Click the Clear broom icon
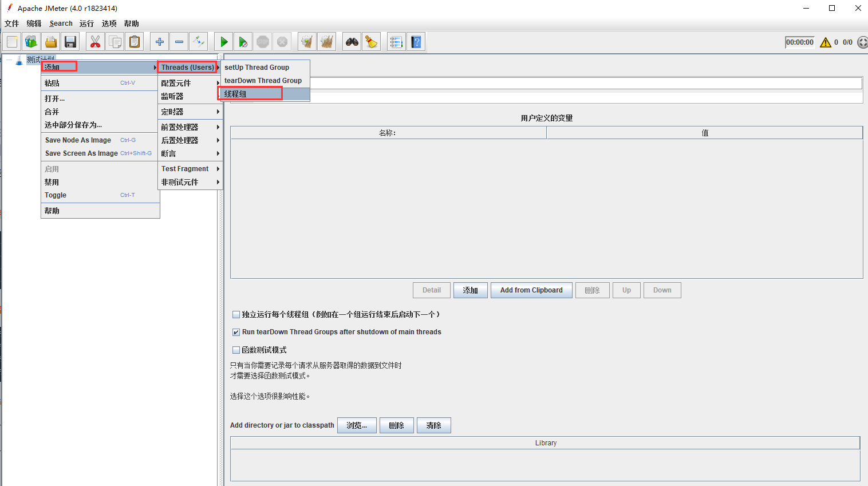Viewport: 868px width, 486px height. (307, 42)
